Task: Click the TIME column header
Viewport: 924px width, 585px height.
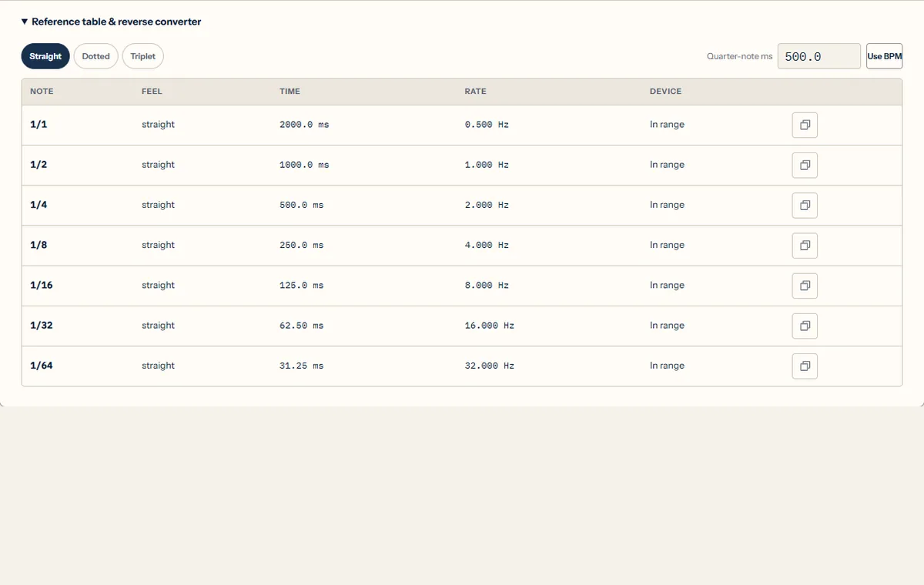Action: point(290,92)
